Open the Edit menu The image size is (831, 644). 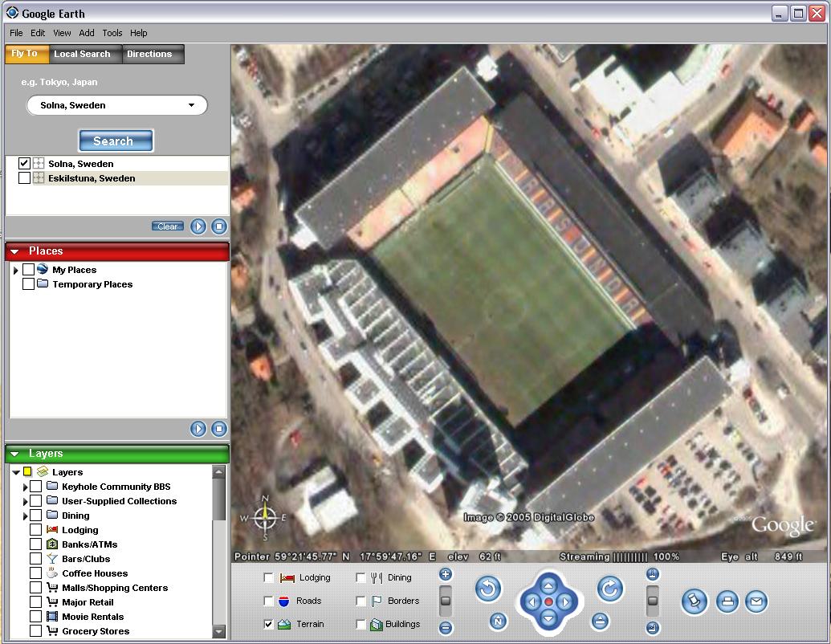click(38, 33)
